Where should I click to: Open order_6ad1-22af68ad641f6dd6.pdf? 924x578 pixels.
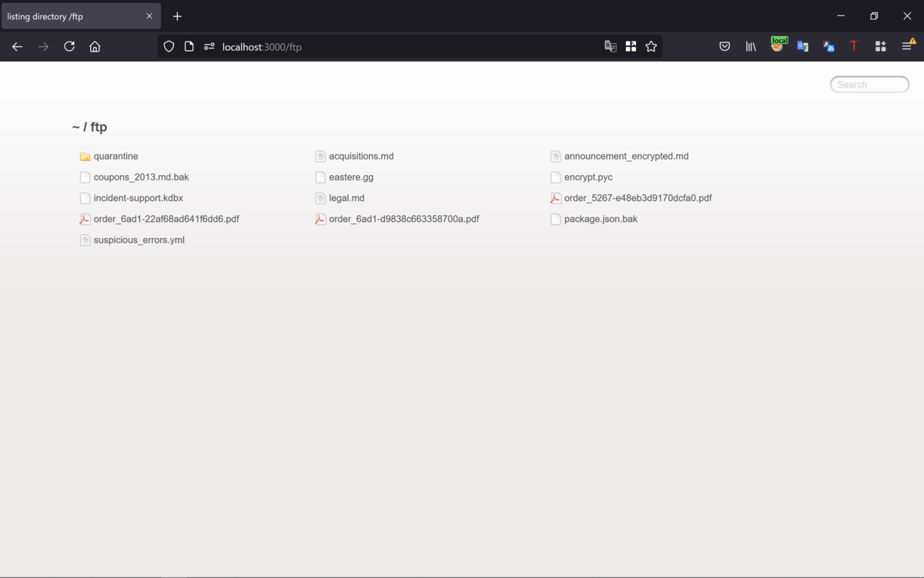point(166,219)
